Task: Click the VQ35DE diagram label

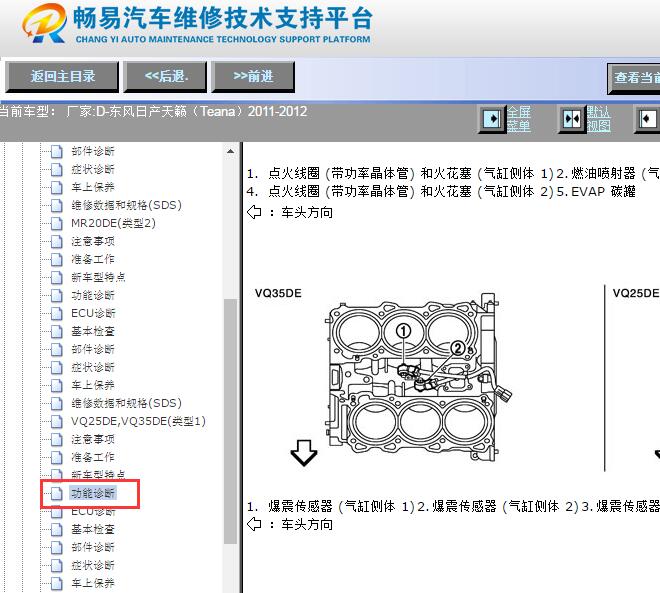Action: [x=278, y=293]
